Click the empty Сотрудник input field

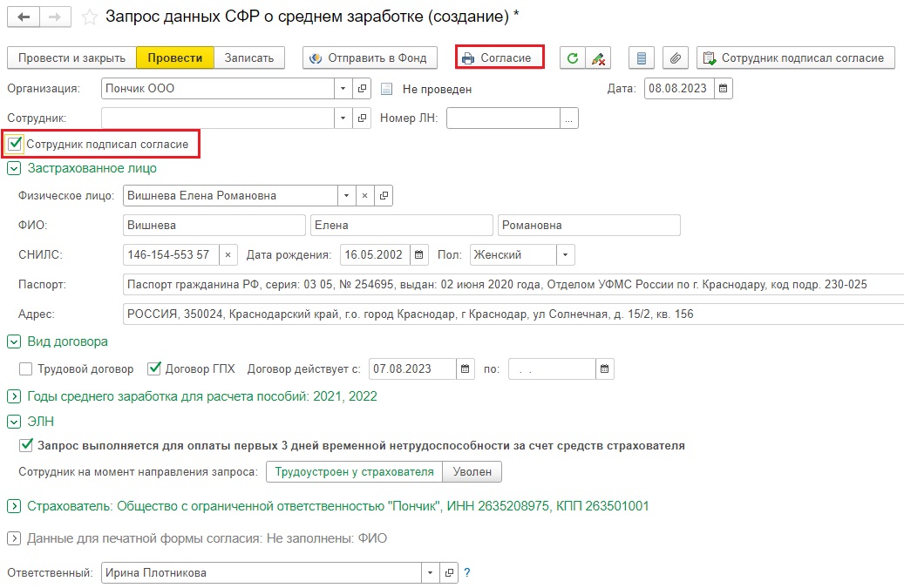pyautogui.click(x=217, y=118)
